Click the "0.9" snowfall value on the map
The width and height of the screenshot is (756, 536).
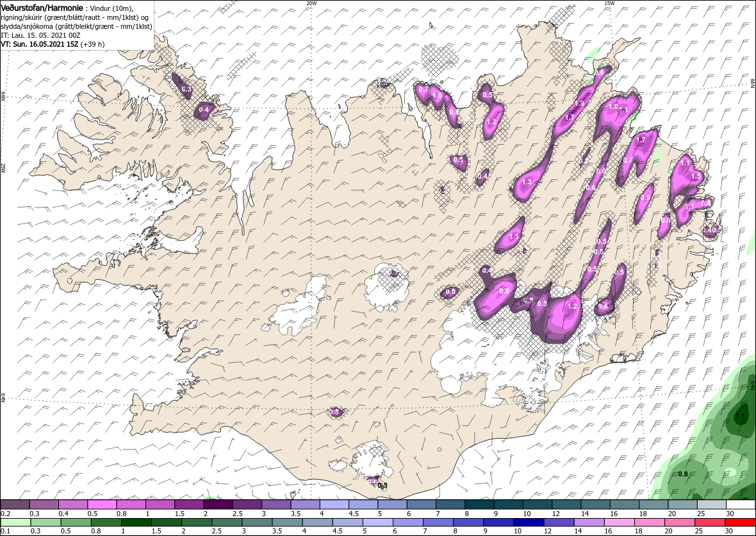[x=645, y=197]
